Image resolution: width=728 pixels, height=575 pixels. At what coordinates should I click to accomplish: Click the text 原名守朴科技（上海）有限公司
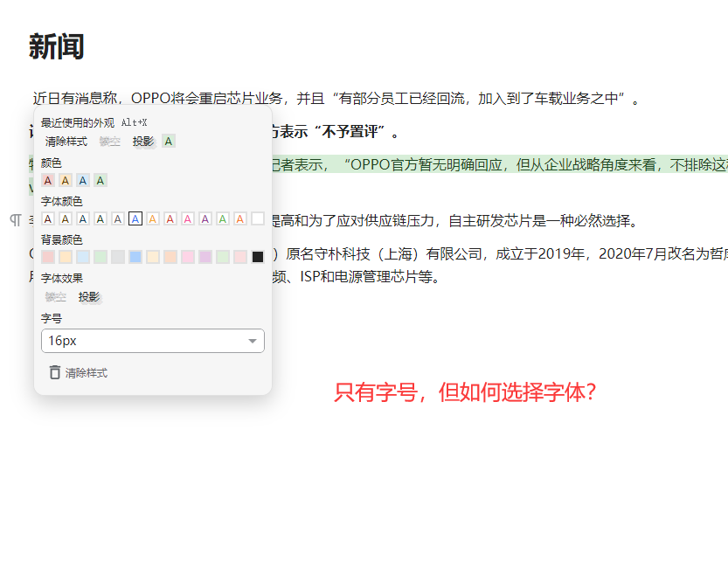pos(385,253)
